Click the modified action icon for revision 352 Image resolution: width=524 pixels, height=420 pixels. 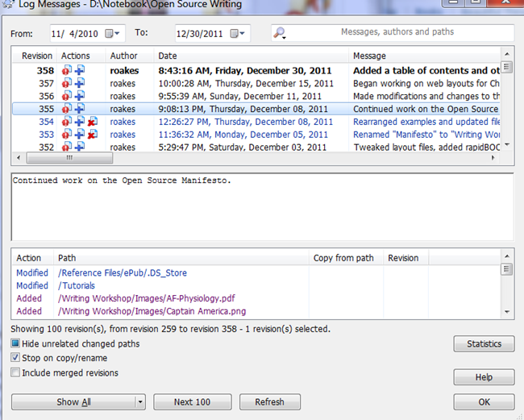[x=68, y=148]
